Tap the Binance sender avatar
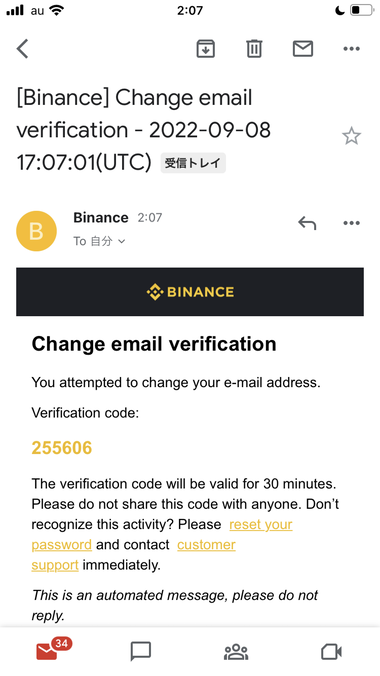Screen dimensions: 380x676 [x=36, y=231]
